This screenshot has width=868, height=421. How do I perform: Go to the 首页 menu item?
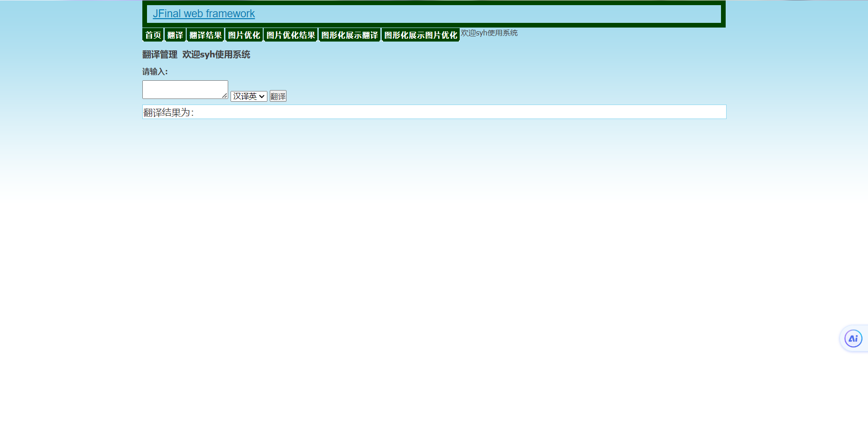(x=153, y=35)
